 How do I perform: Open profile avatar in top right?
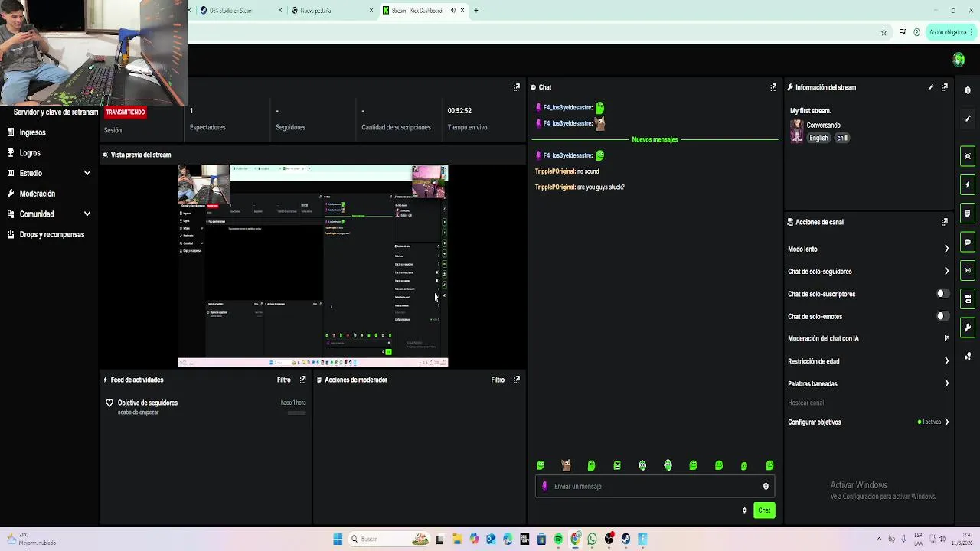959,60
